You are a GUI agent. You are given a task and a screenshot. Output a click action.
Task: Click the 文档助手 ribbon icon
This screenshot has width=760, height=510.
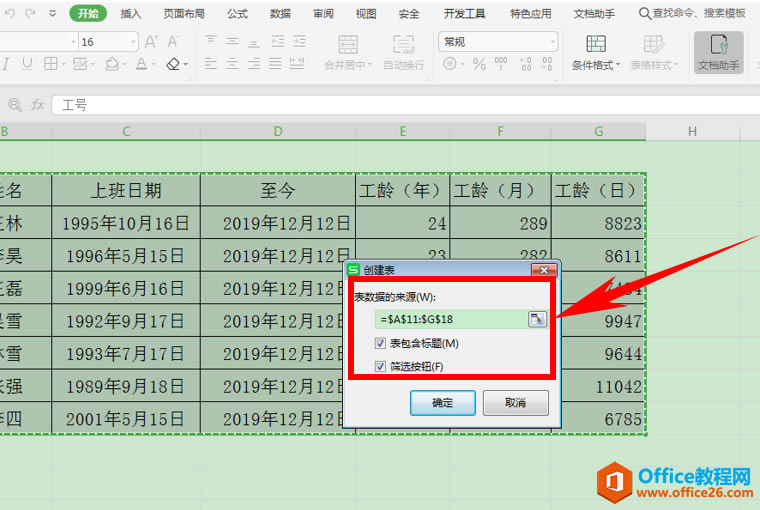coord(718,45)
